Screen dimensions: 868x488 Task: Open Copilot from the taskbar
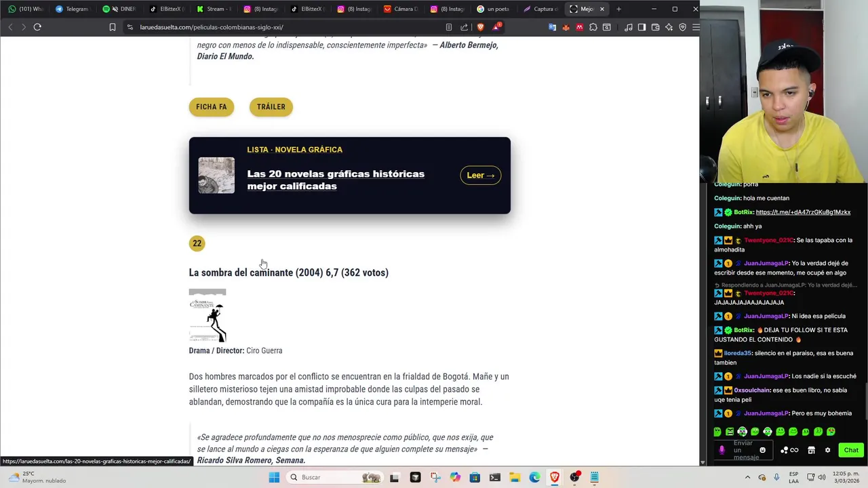[x=455, y=477]
